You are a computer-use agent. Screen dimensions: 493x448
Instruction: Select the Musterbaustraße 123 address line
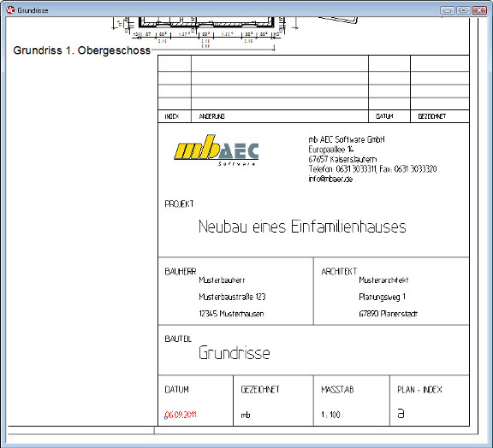(232, 297)
